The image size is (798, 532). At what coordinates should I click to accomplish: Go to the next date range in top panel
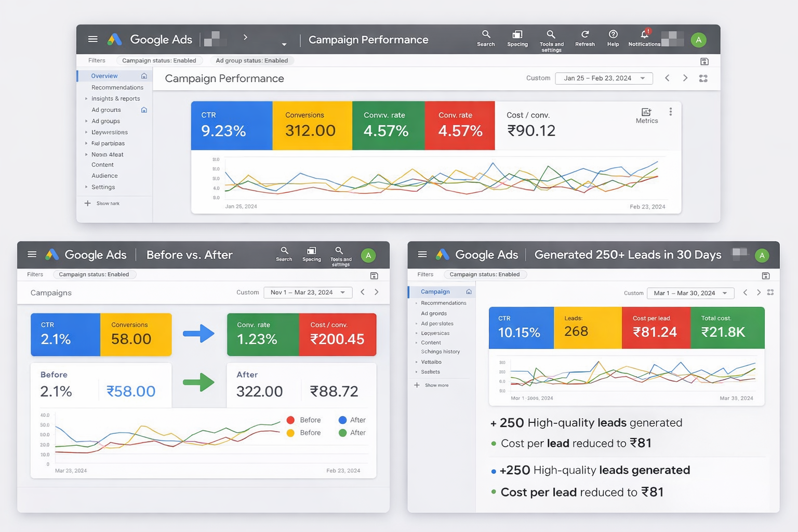[685, 78]
